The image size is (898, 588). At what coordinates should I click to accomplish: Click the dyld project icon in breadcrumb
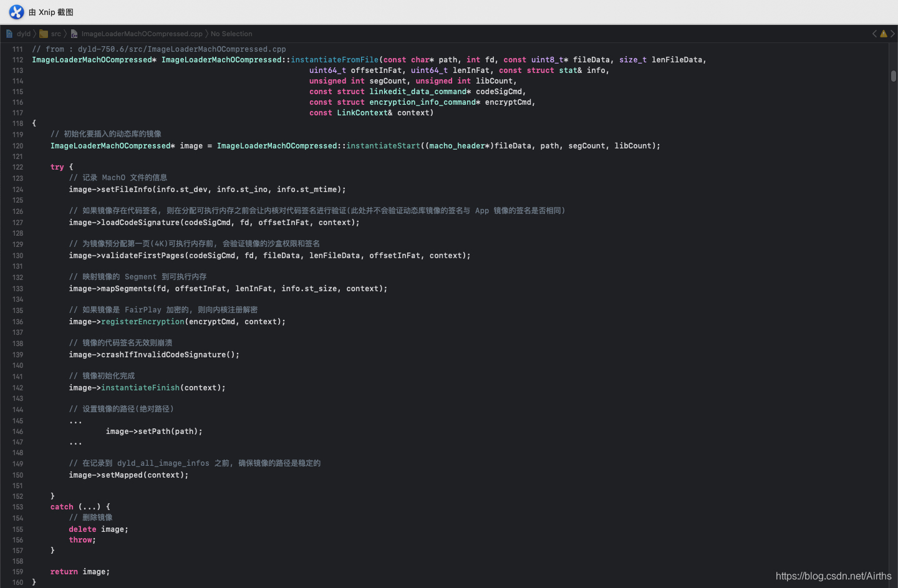click(x=9, y=34)
